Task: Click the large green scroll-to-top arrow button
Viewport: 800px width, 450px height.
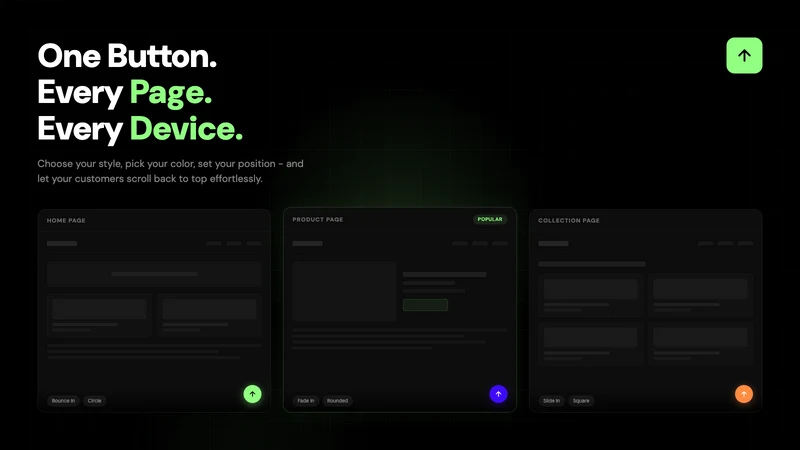Action: 744,56
